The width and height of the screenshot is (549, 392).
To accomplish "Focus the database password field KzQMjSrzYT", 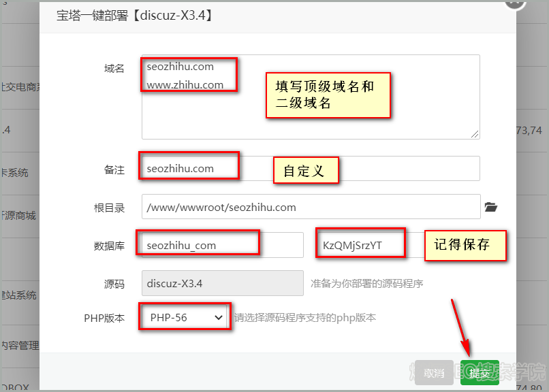I will pos(371,245).
